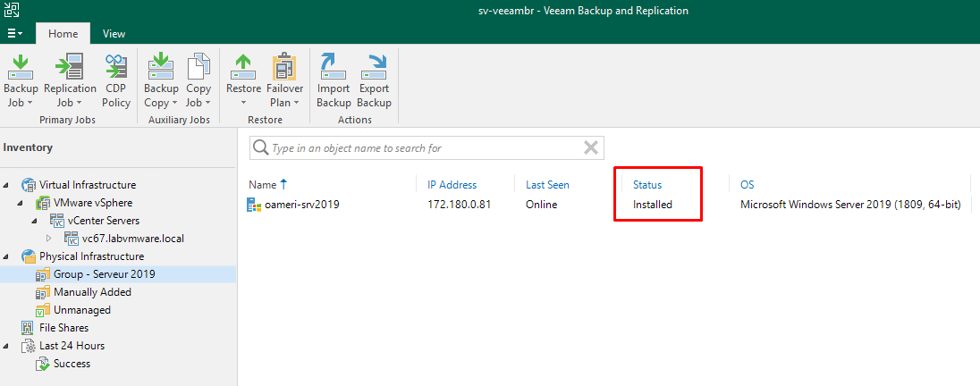Viewport: 980px width, 386px height.
Task: Click the Export Backup ribbon button
Action: point(375,80)
